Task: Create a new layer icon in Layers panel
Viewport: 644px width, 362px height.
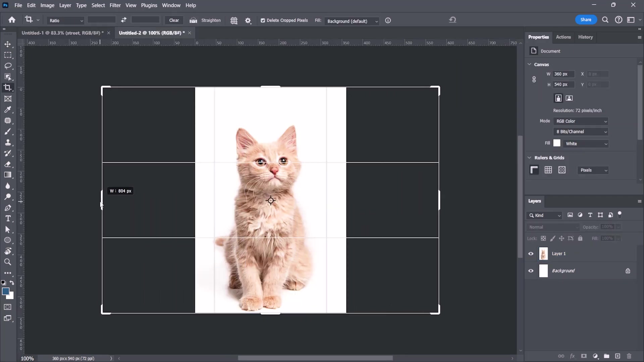Action: [618, 356]
